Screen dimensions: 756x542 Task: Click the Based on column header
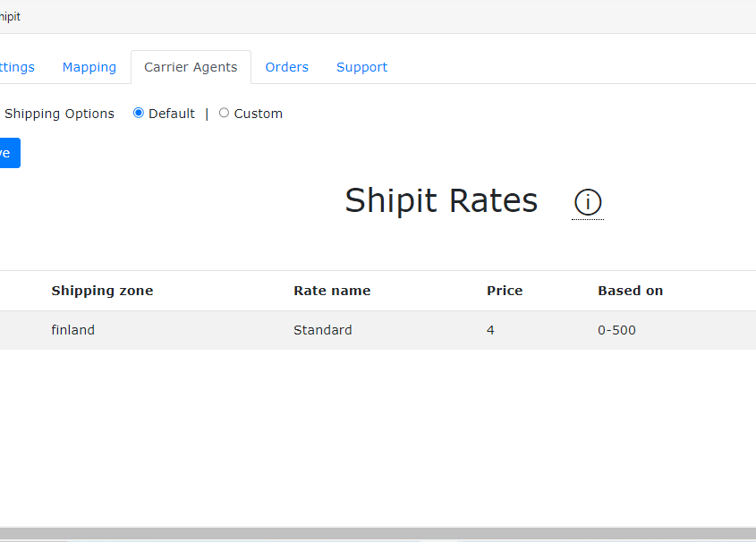[630, 291]
